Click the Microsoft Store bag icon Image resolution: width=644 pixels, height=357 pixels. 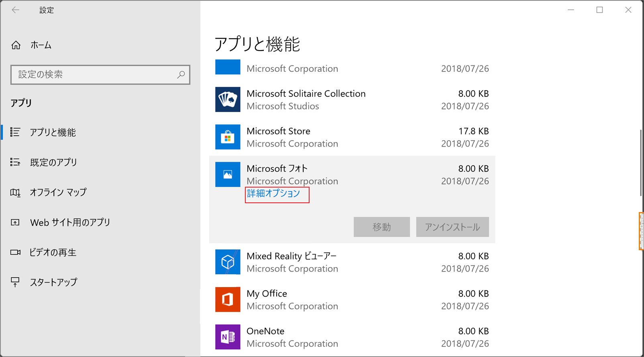[x=228, y=137]
